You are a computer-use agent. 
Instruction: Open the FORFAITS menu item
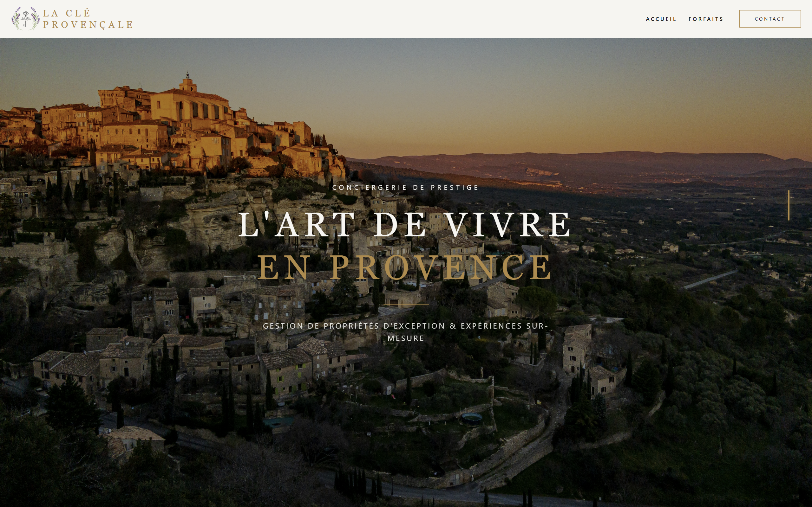(x=706, y=19)
